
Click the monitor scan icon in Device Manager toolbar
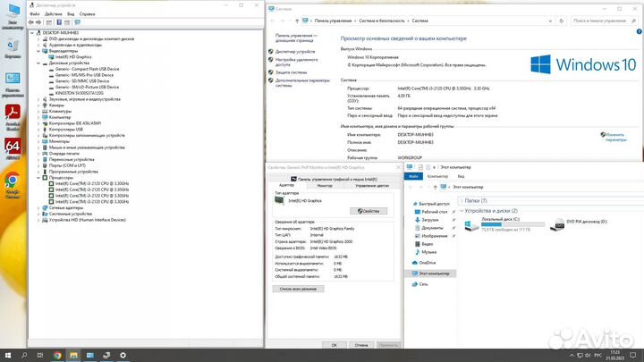pos(77,22)
